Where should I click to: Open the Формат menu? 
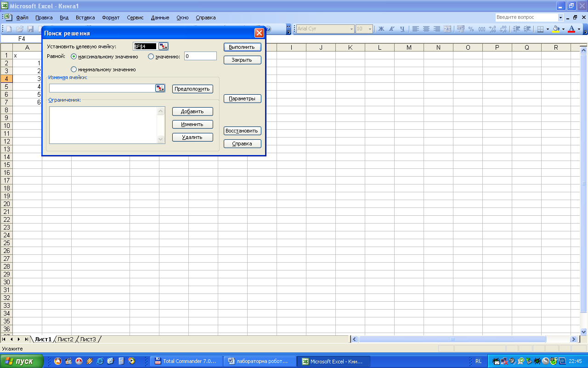(x=111, y=17)
